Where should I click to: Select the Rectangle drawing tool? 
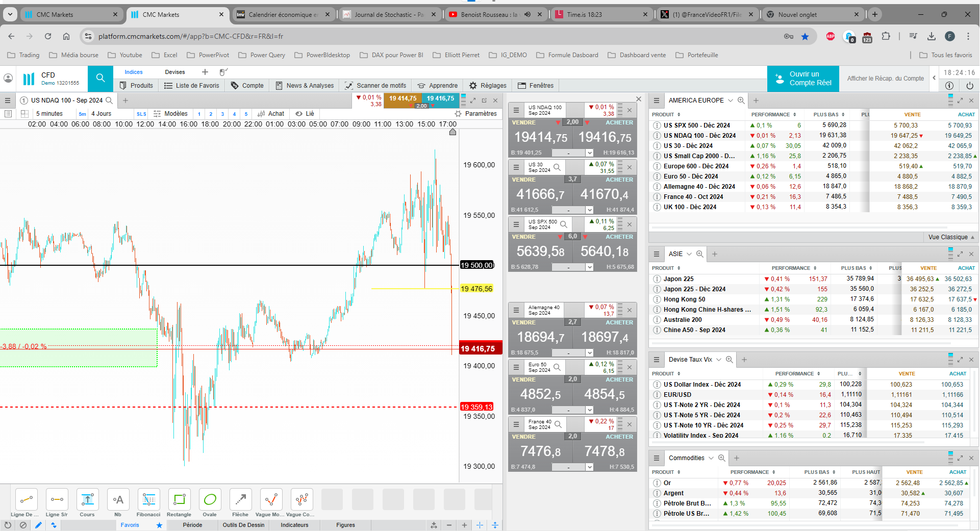(x=179, y=499)
